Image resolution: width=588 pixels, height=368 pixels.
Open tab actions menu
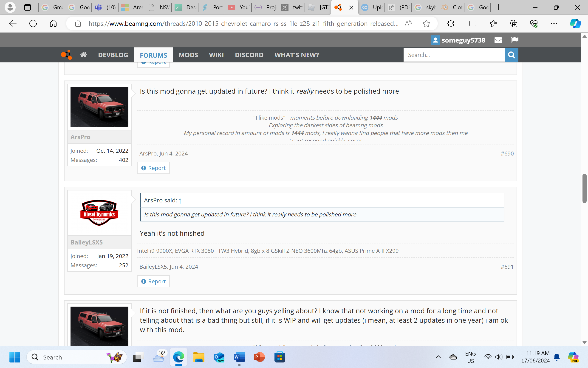(28, 7)
